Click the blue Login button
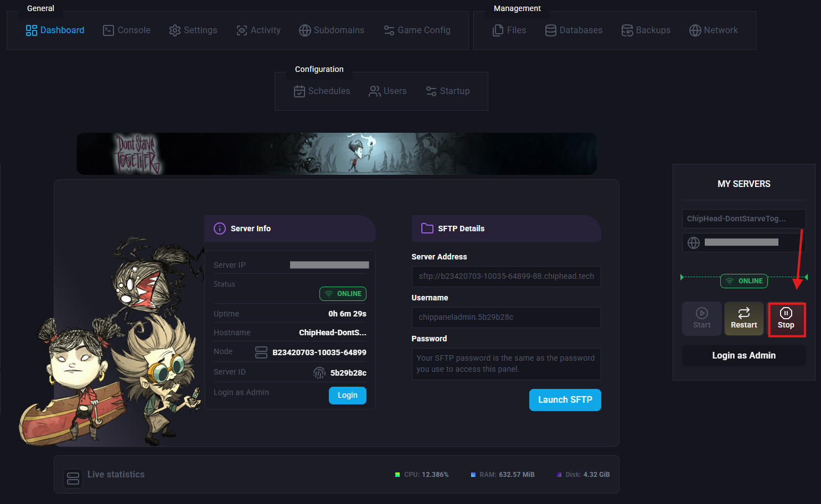Viewport: 821px width, 504px height. pyautogui.click(x=348, y=396)
